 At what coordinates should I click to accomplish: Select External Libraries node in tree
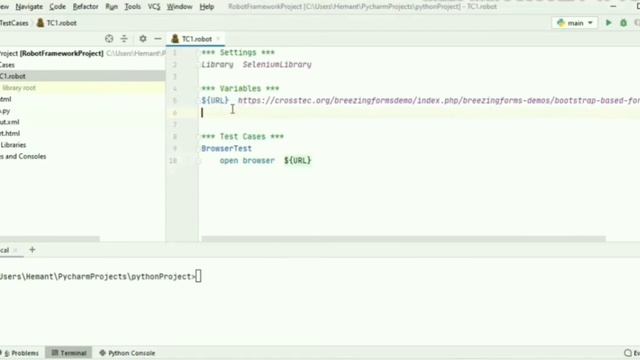tap(13, 145)
